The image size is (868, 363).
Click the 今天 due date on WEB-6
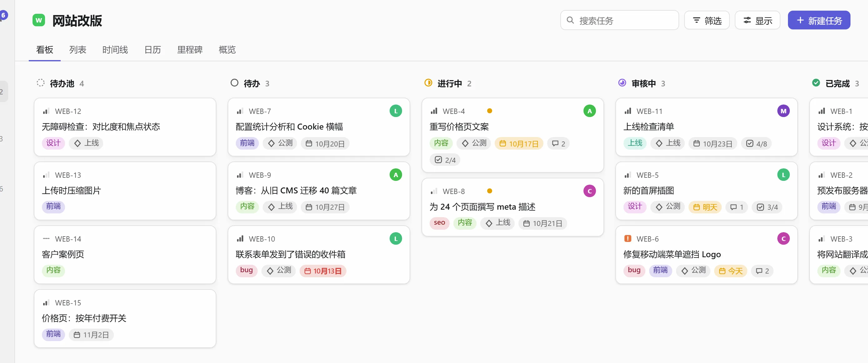point(730,271)
